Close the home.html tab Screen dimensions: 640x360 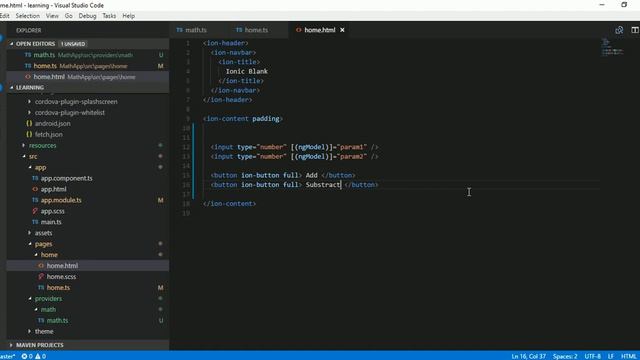[342, 30]
